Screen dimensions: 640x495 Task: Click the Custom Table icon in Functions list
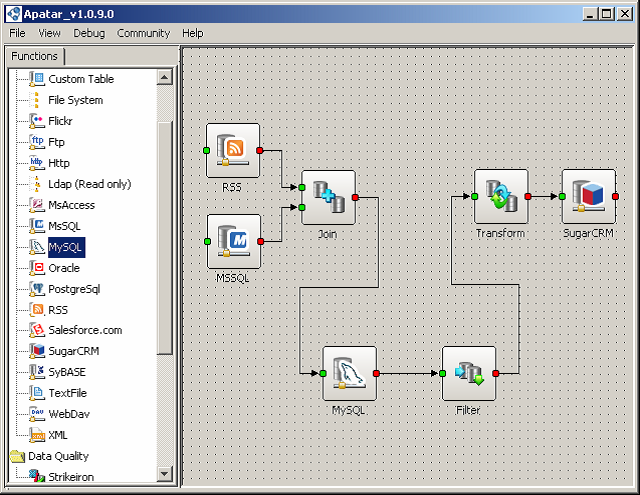37,79
